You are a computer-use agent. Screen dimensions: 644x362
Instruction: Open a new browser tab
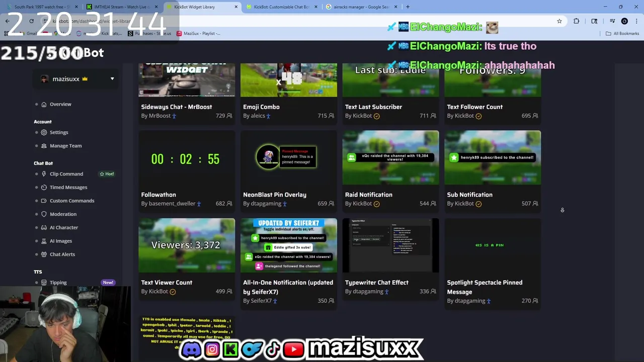[408, 7]
